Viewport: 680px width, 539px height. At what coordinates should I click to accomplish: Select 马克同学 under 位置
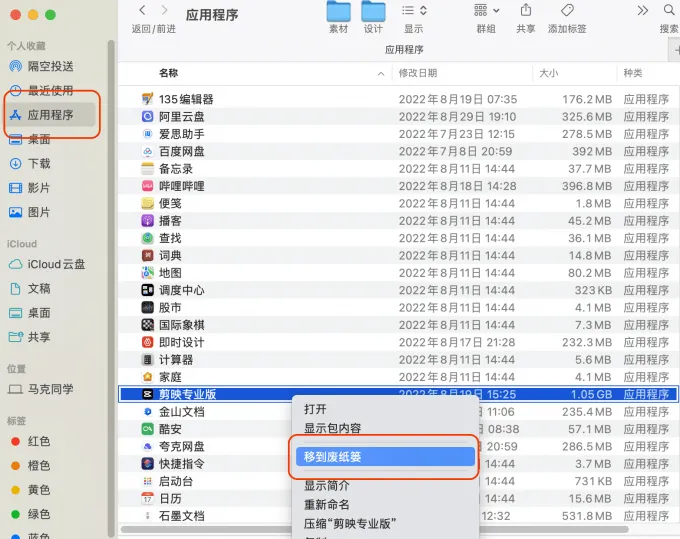(51, 389)
